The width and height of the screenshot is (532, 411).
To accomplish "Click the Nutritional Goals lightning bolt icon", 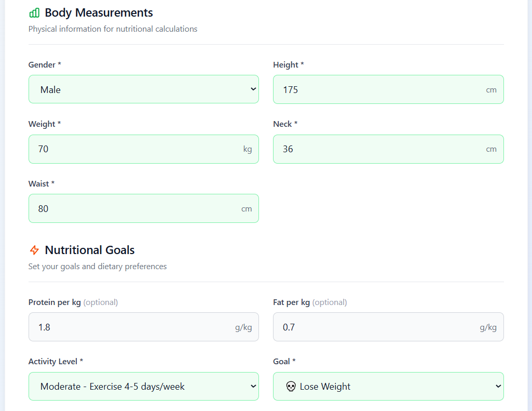I will 34,250.
